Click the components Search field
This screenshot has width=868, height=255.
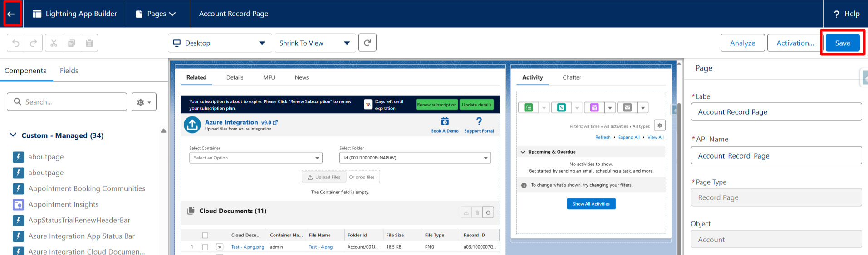point(67,102)
